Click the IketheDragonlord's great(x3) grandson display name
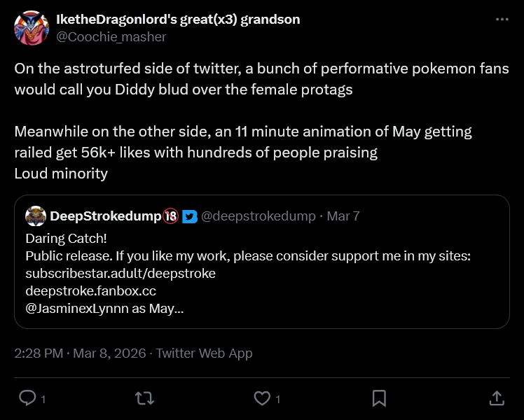524x420 pixels. (177, 20)
